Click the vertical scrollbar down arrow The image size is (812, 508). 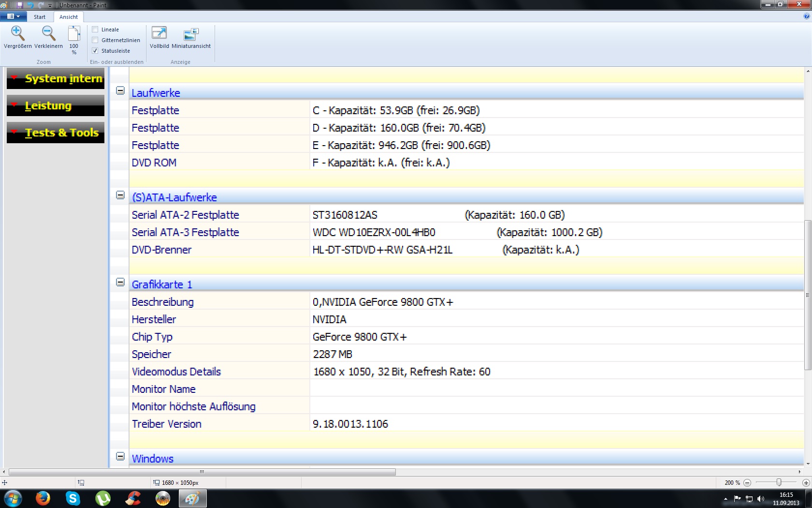point(808,463)
